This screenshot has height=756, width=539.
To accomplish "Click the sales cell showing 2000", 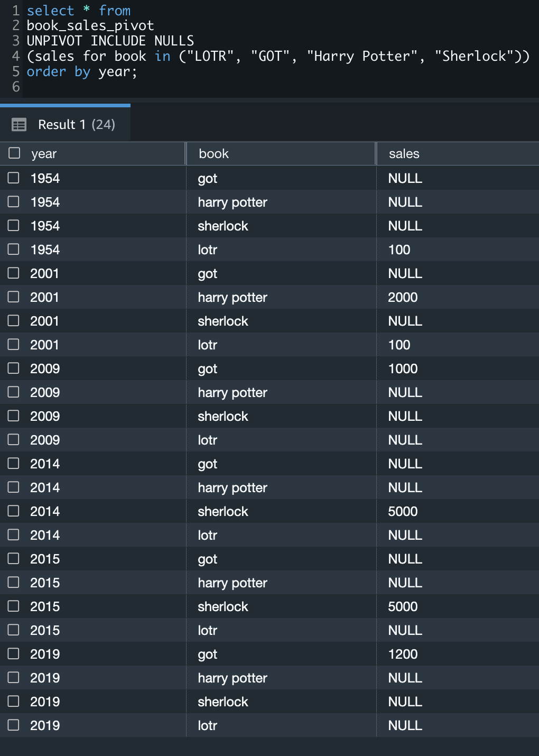I will [x=403, y=297].
